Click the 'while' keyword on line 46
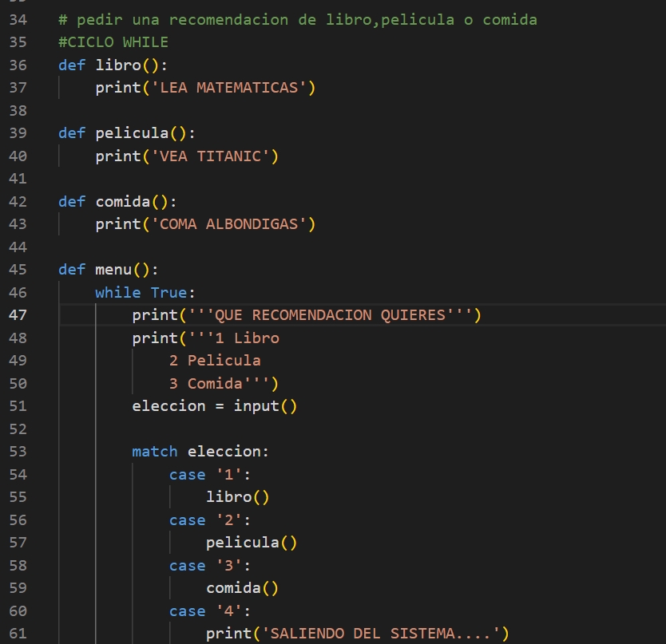The image size is (666, 644). (117, 293)
